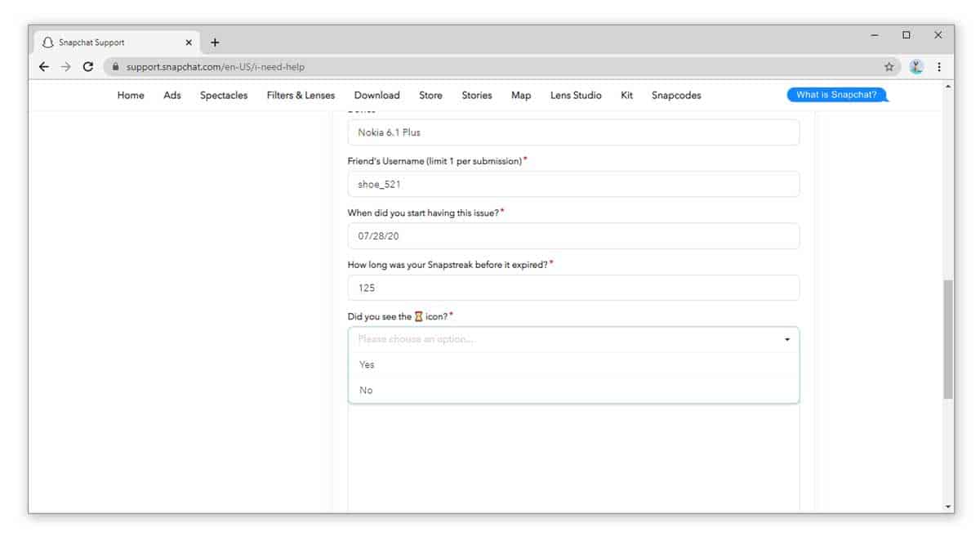Go to the Spectacles page
The width and height of the screenshot is (980, 541).
pos(224,96)
